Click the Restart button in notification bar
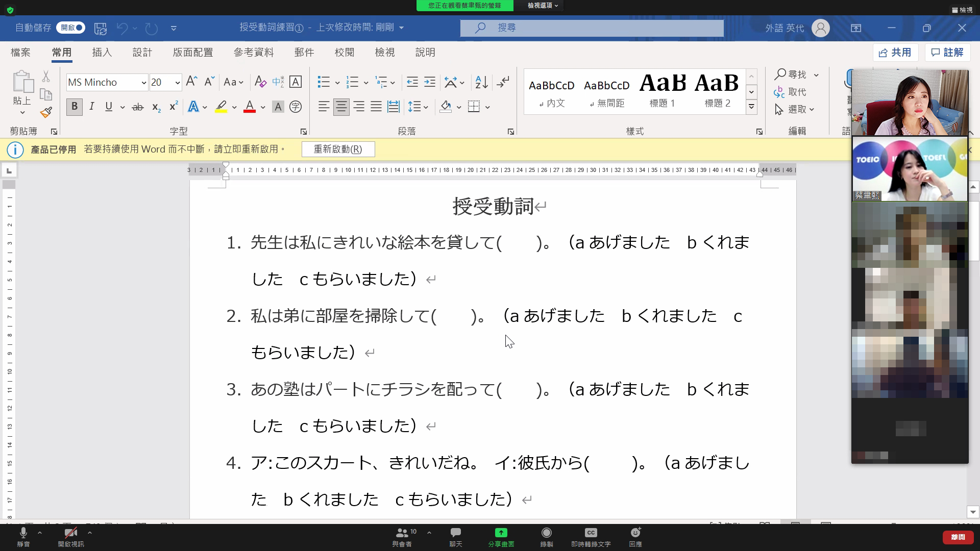 coord(338,149)
